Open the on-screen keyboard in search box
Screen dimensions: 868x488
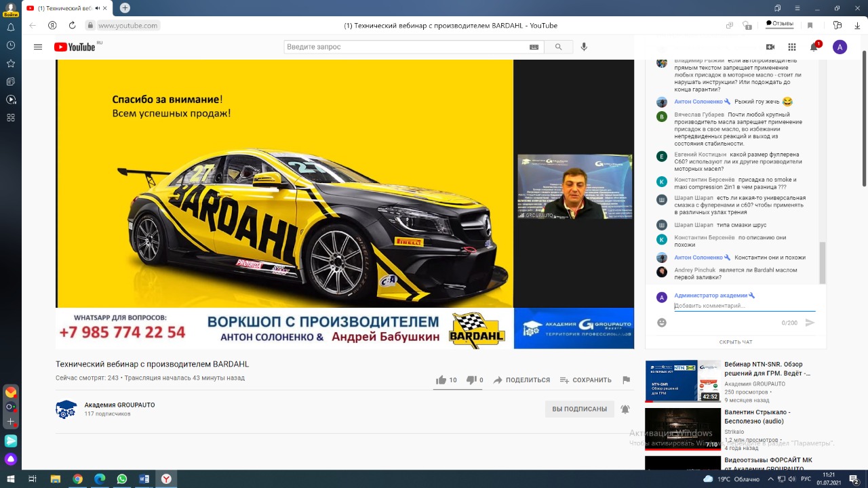[x=534, y=47]
